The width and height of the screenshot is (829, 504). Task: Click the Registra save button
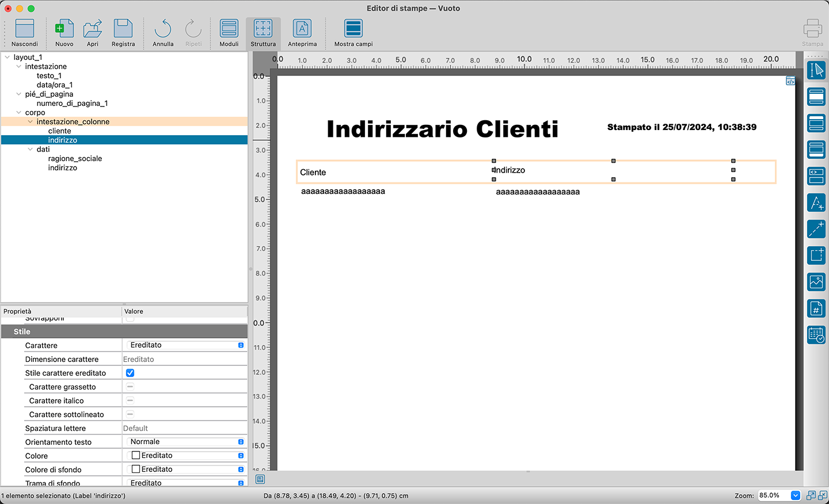pos(123,33)
